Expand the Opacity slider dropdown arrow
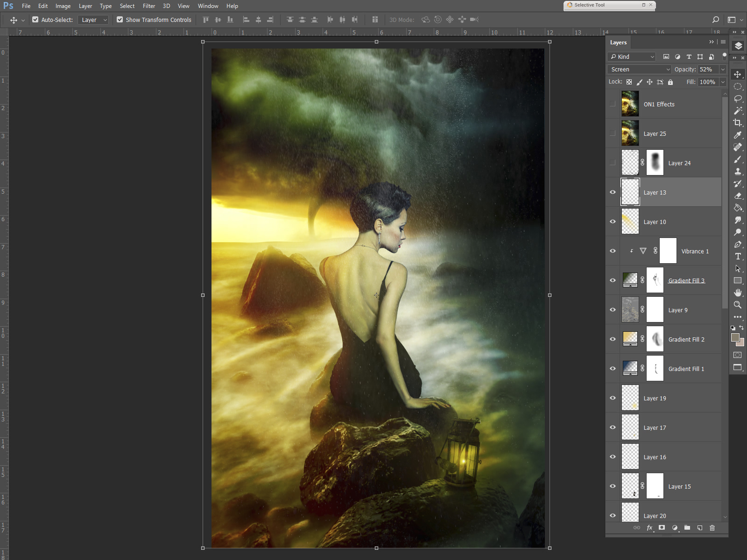The width and height of the screenshot is (747, 560). 723,69
